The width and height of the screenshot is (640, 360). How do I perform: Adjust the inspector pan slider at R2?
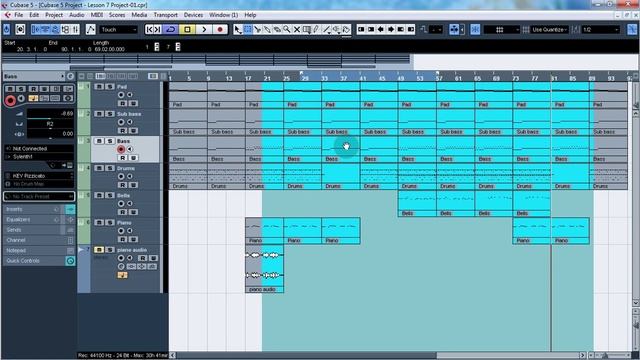[x=50, y=124]
